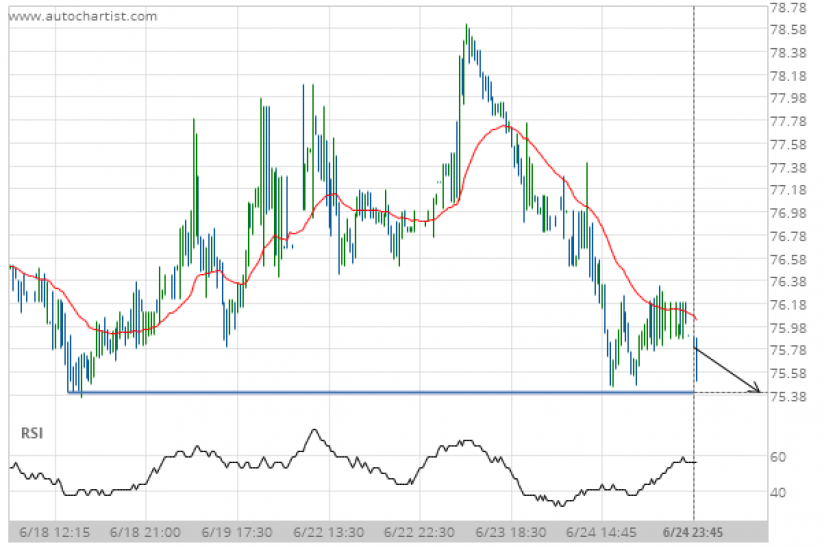This screenshot has height=548, width=822.
Task: Click the 78.78 price axis label
Action: [x=788, y=7]
